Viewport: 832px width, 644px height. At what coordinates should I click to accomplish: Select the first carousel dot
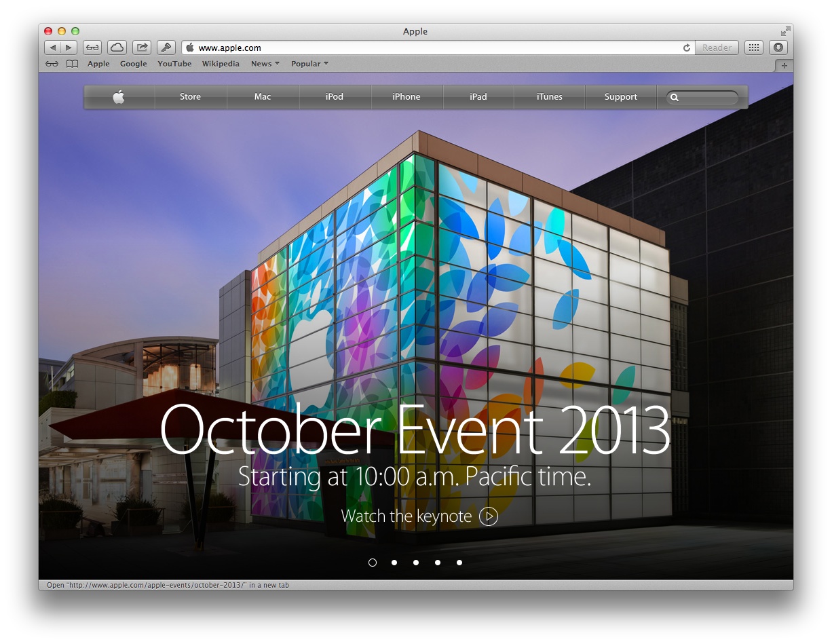373,563
